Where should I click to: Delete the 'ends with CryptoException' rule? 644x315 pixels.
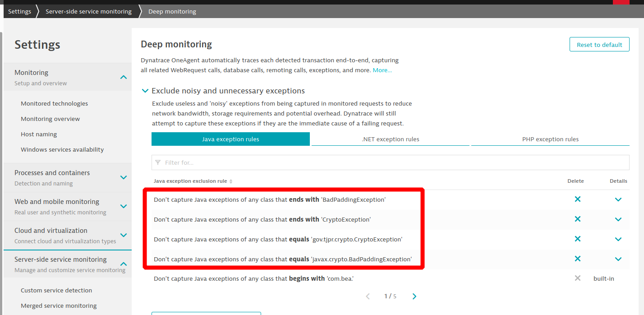click(577, 219)
